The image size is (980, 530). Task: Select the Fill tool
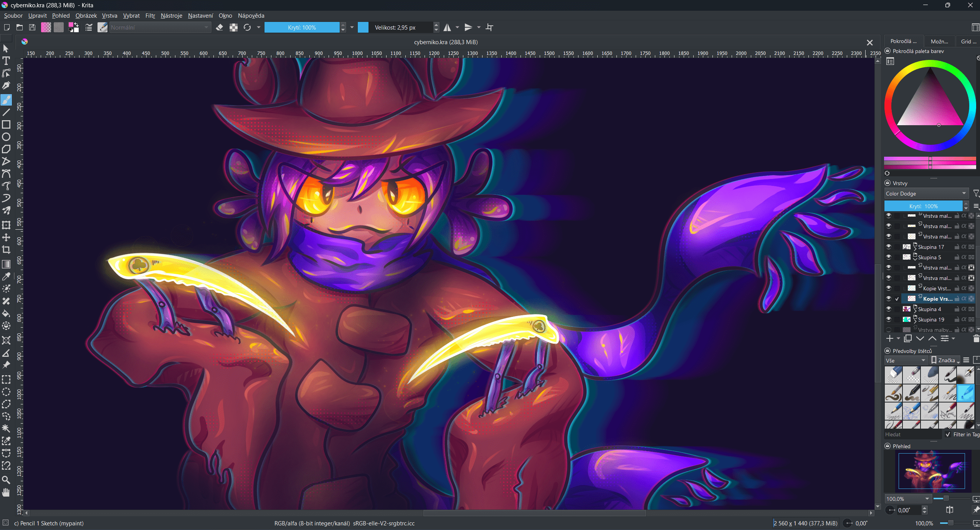(6, 313)
